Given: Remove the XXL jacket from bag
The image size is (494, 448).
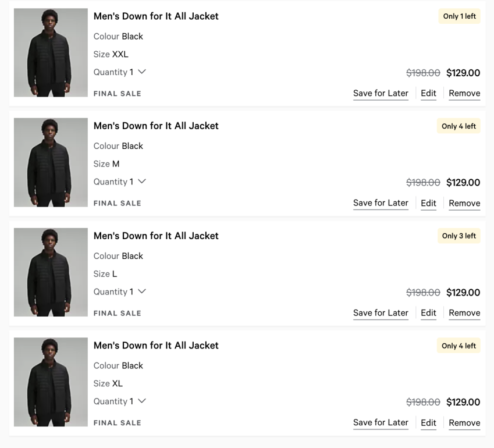Looking at the screenshot, I should coord(464,93).
